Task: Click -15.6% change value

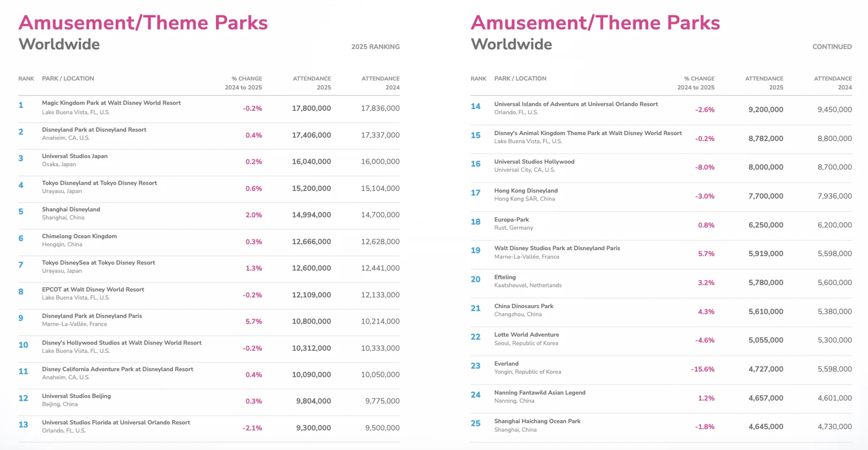Action: tap(703, 369)
